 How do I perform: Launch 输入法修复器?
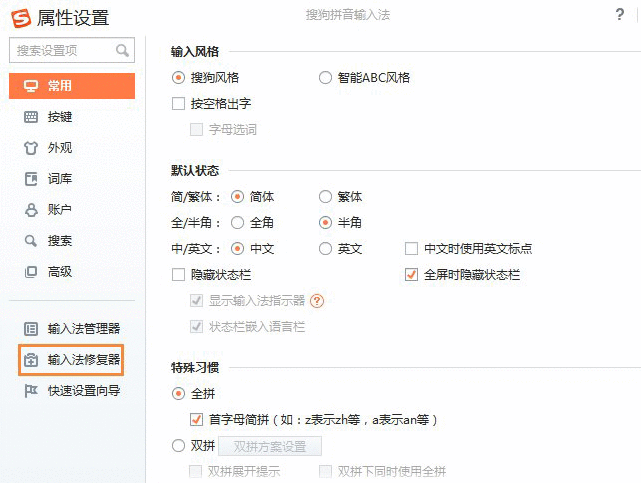tap(71, 360)
